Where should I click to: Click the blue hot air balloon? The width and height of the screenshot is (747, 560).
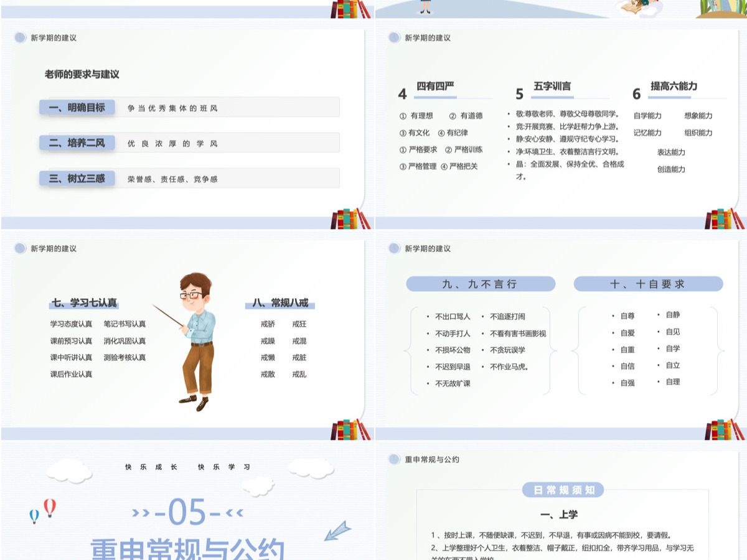[34, 516]
